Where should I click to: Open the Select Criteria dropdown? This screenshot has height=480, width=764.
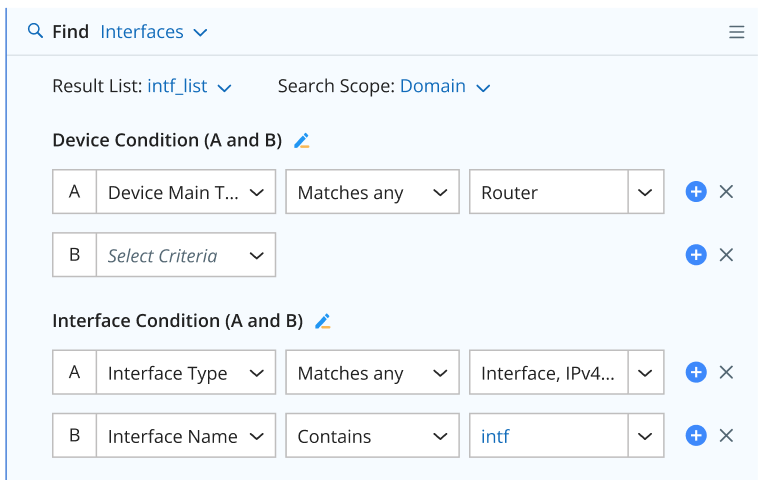click(185, 255)
